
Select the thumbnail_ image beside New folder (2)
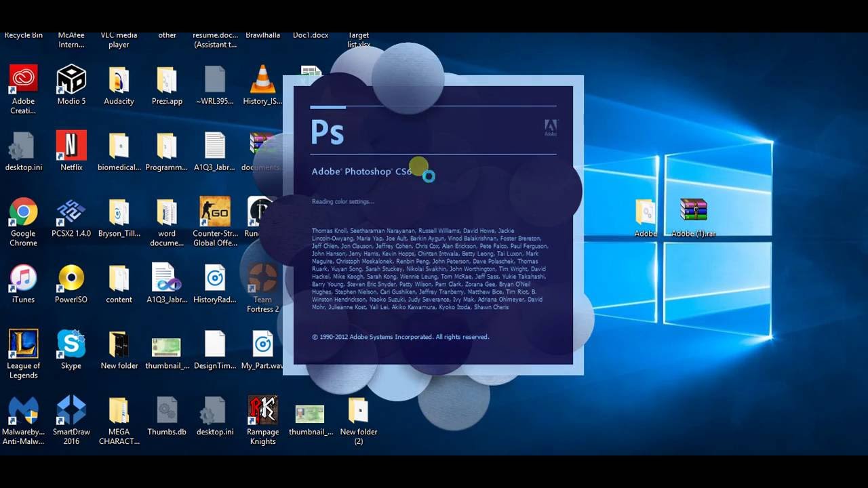pyautogui.click(x=310, y=414)
